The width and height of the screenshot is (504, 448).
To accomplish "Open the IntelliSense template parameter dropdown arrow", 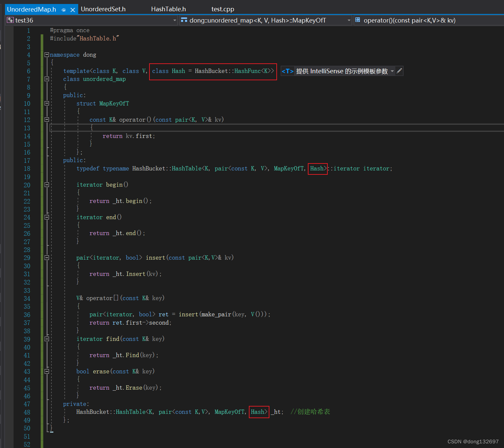I will (x=392, y=71).
